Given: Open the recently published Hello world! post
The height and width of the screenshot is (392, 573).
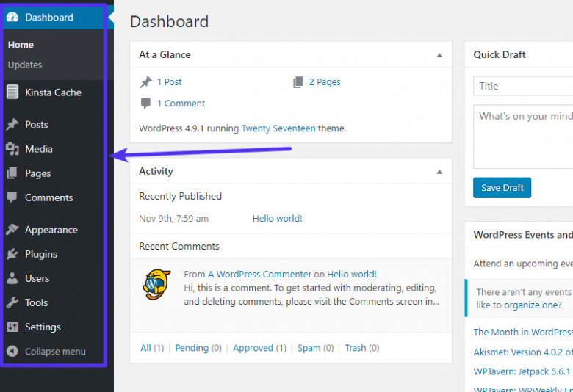Looking at the screenshot, I should tap(277, 219).
